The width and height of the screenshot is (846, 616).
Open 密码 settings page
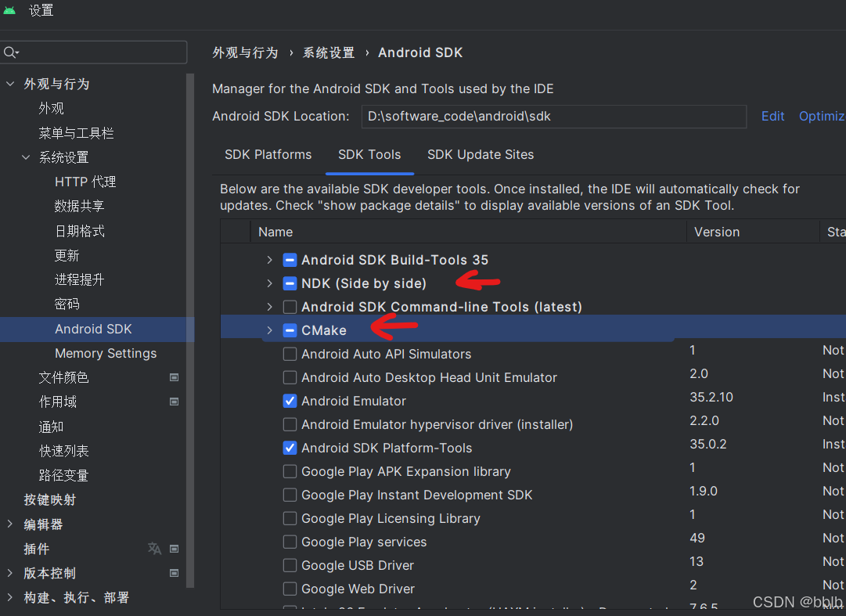point(67,304)
